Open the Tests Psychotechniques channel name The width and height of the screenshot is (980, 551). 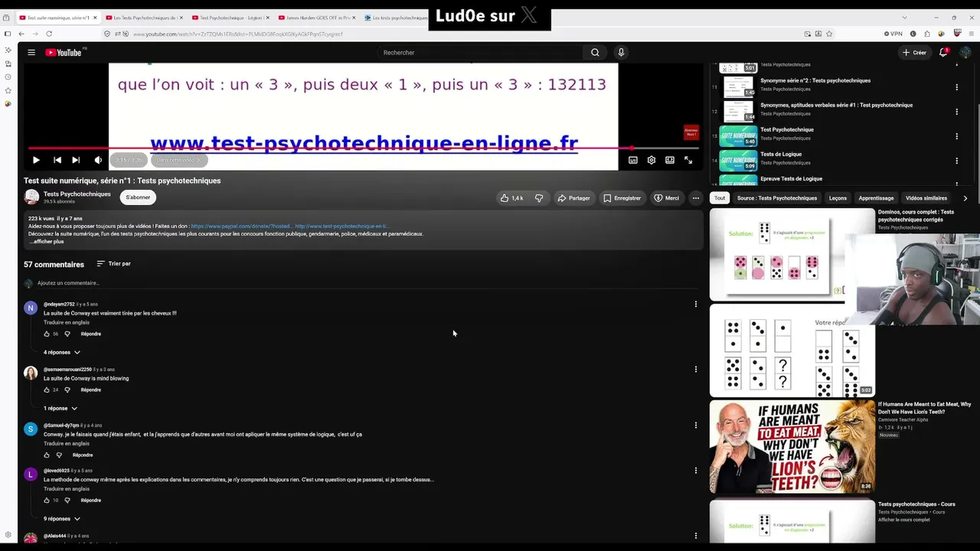point(77,194)
